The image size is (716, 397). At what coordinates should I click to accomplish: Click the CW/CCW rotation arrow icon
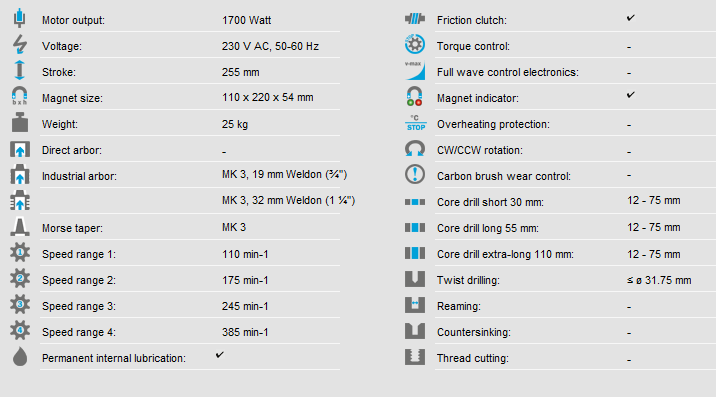coord(415,149)
